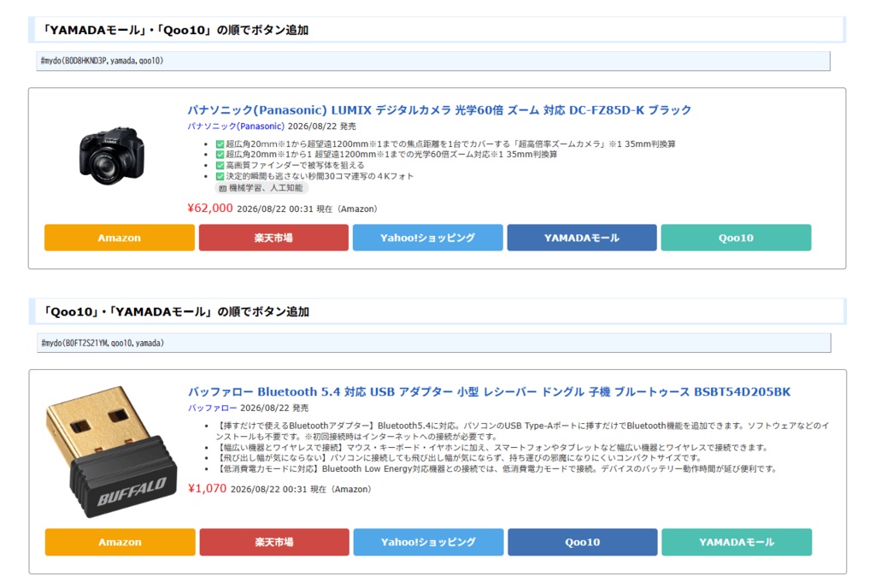The image size is (875, 588).
Task: Open the Buffalo Bluetooth 5.4 adapter title link
Action: point(490,391)
